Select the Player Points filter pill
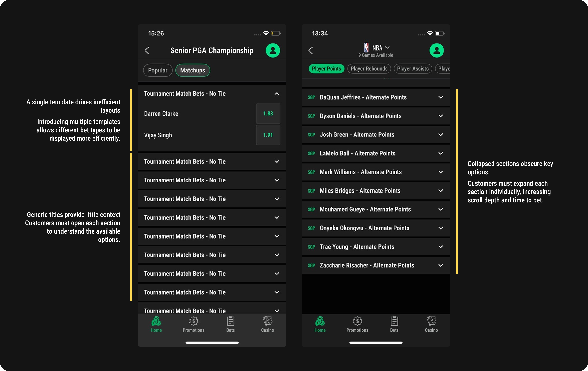588x371 pixels. click(x=326, y=69)
